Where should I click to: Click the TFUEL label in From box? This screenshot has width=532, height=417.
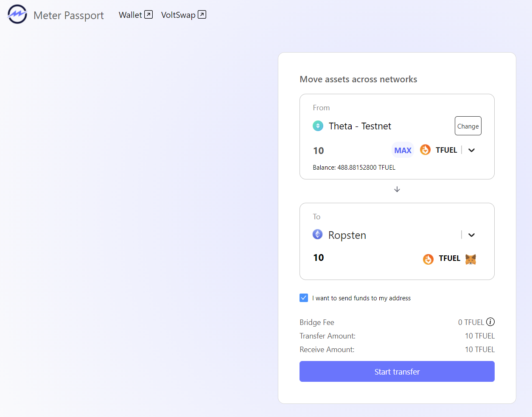(446, 150)
